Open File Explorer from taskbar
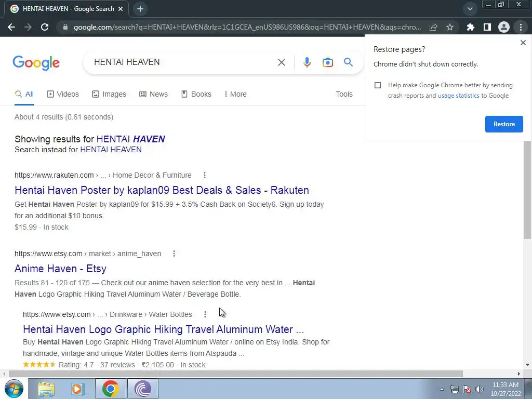The width and height of the screenshot is (532, 399). tap(46, 389)
